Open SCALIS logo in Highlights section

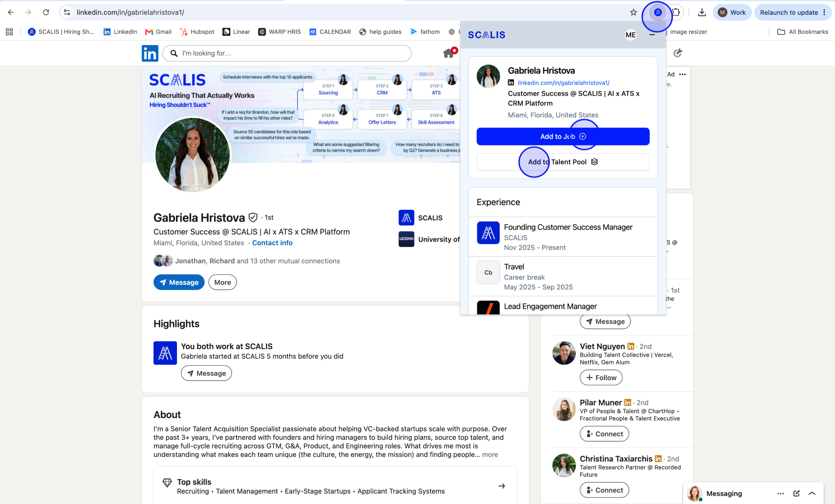pyautogui.click(x=165, y=353)
